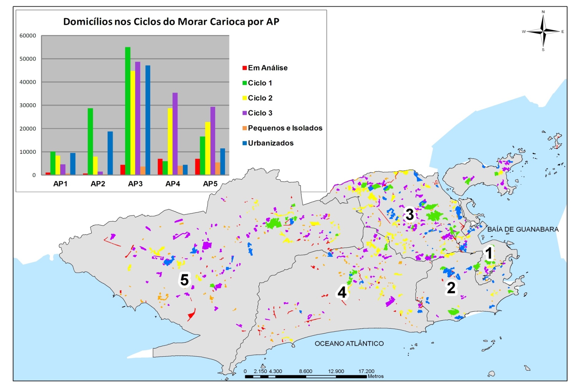Click the 'Ciclo 3' legend label
The image size is (575, 392).
(260, 113)
